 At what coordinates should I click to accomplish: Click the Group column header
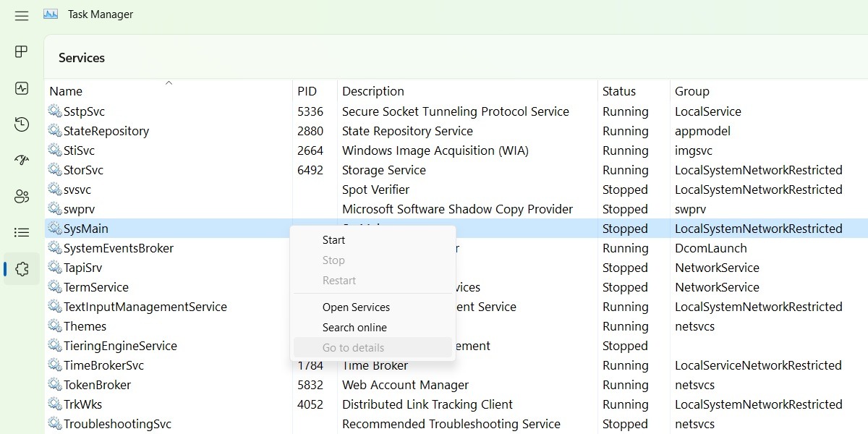(x=691, y=90)
